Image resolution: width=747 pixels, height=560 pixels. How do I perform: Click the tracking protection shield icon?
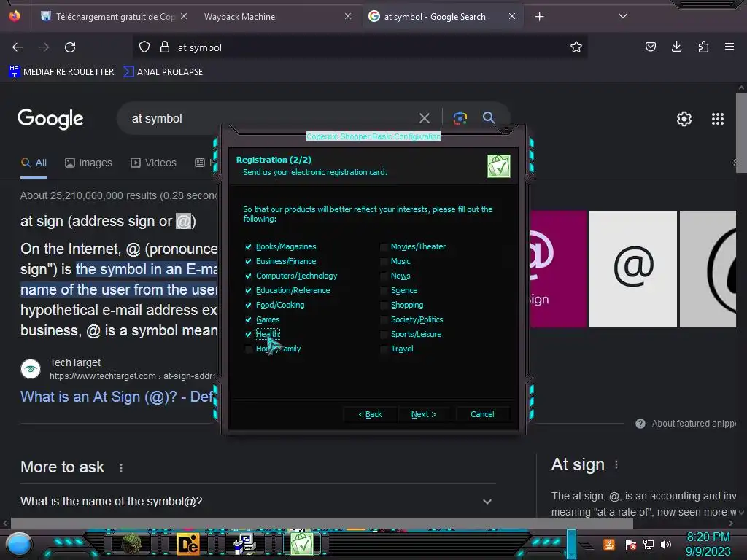point(144,47)
